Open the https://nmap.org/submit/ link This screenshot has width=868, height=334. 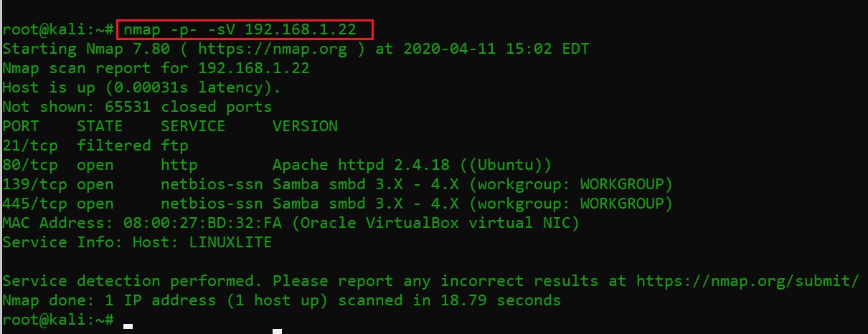(747, 281)
